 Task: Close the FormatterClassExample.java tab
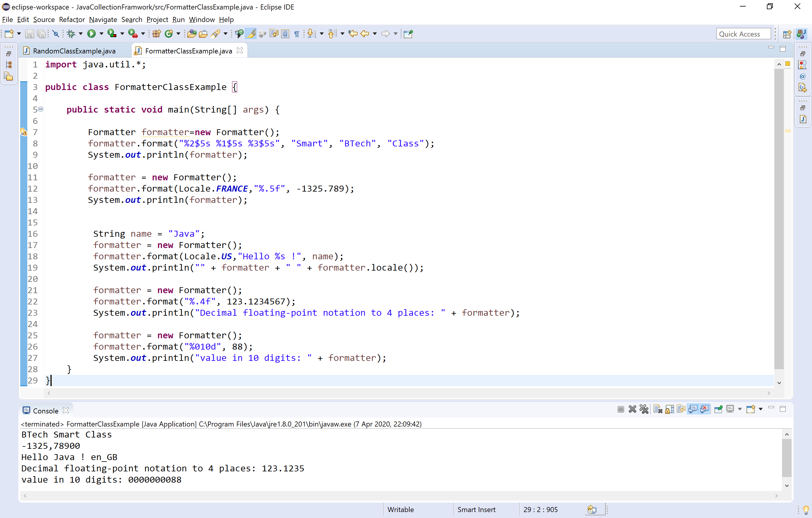(240, 50)
